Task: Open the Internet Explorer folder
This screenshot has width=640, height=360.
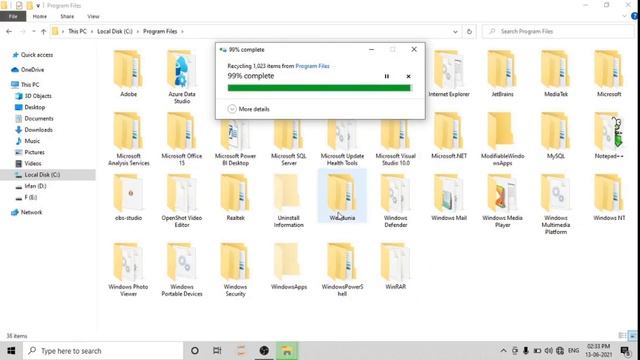Action: [x=449, y=73]
